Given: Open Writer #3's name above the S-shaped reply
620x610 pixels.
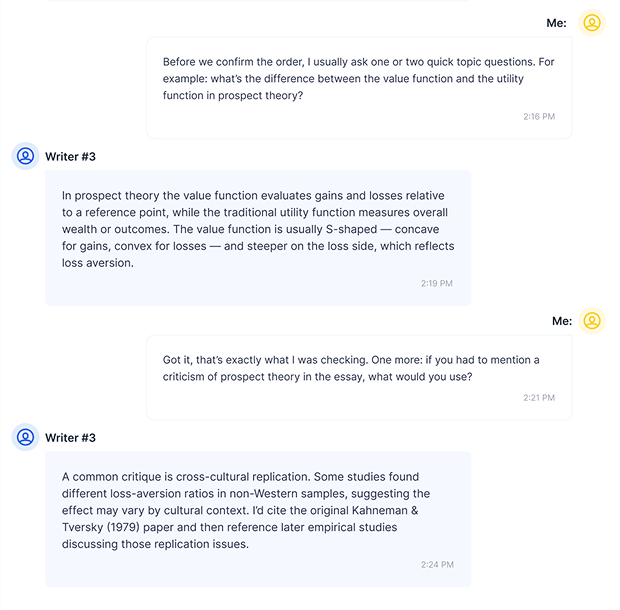Looking at the screenshot, I should coord(70,157).
